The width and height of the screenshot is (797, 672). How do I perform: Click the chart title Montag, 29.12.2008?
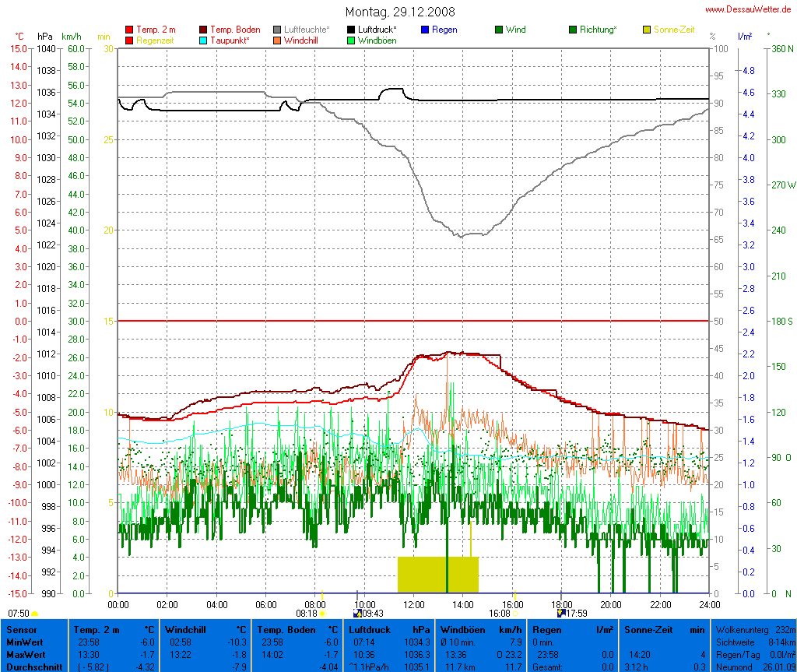point(400,12)
